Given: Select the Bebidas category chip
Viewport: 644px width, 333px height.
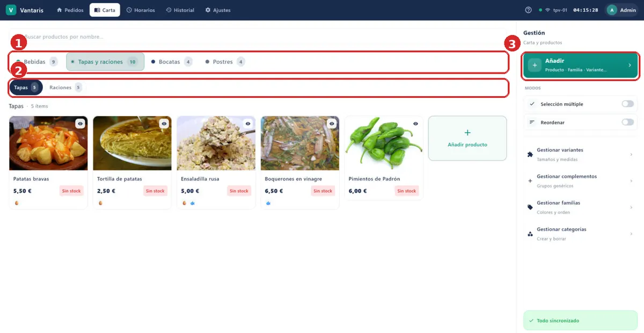Looking at the screenshot, I should (36, 62).
